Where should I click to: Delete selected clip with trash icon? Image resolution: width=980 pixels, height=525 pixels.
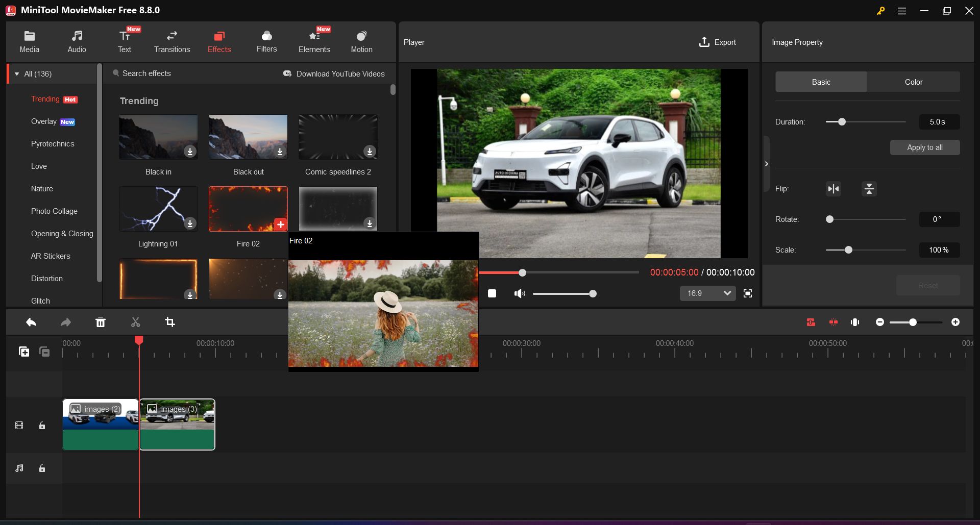[x=101, y=322]
